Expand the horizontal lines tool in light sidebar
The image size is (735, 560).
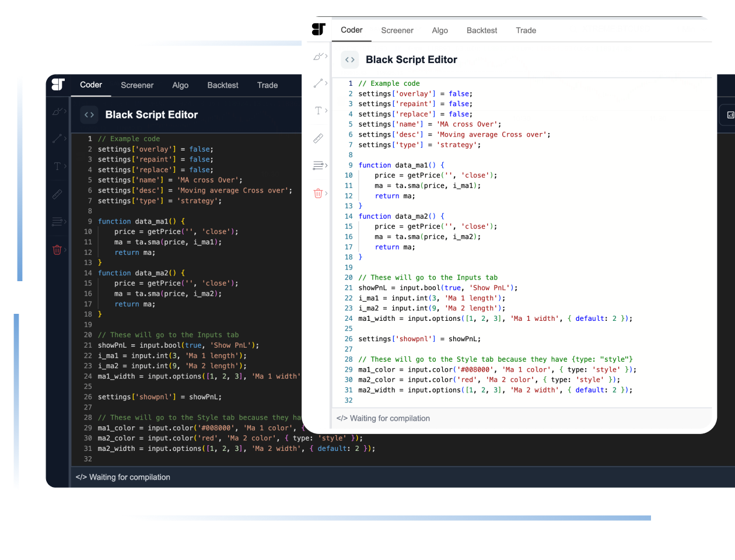[326, 166]
